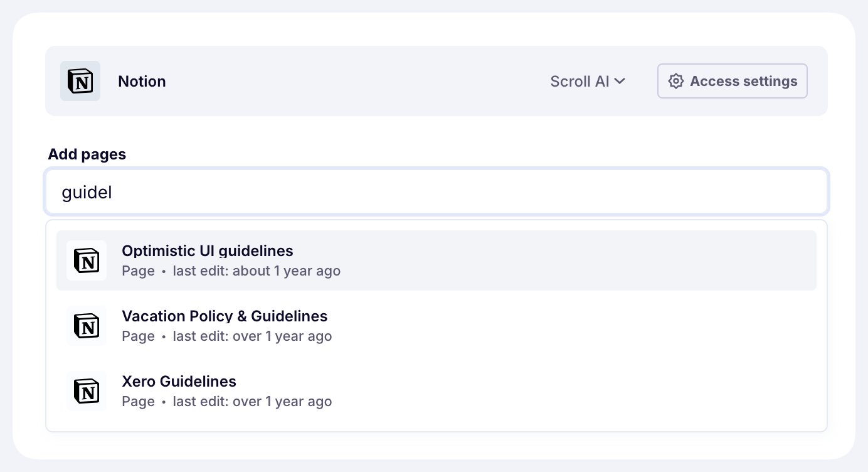Focus the Add pages search field
This screenshot has height=472, width=868.
click(437, 192)
